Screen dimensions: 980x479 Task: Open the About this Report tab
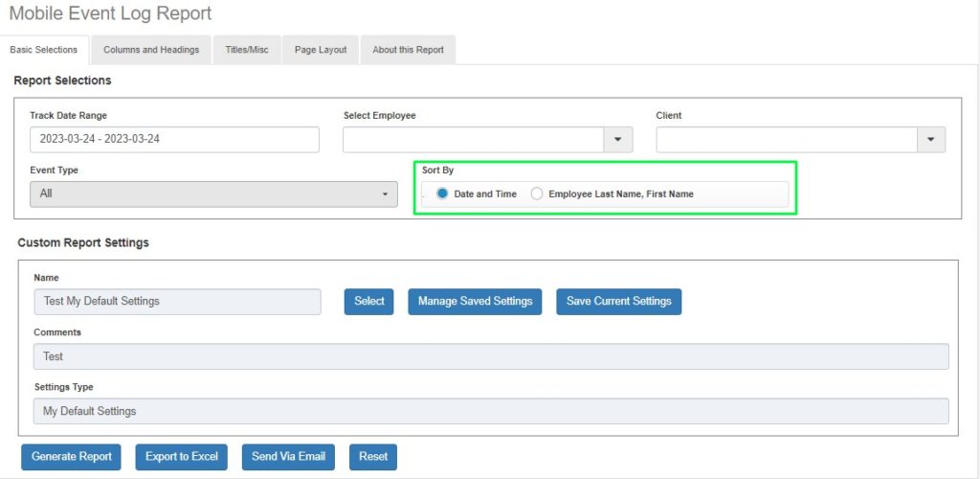(x=408, y=50)
